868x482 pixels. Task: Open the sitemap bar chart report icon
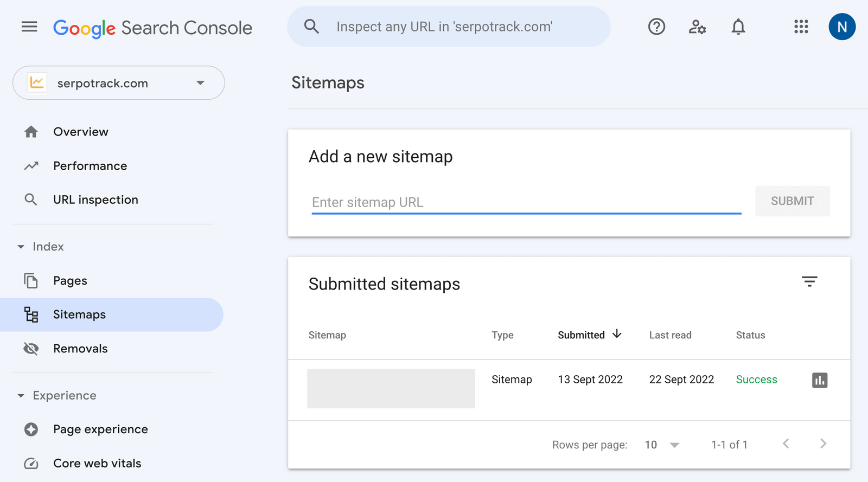pos(820,380)
